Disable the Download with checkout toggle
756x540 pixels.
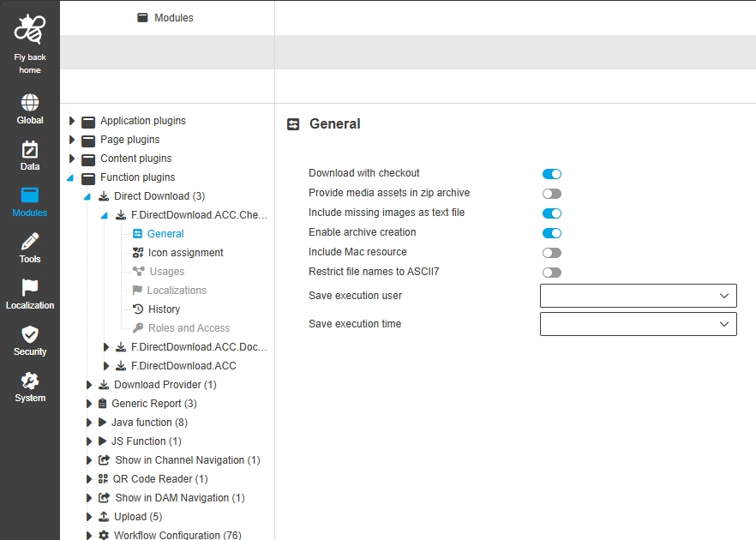551,174
